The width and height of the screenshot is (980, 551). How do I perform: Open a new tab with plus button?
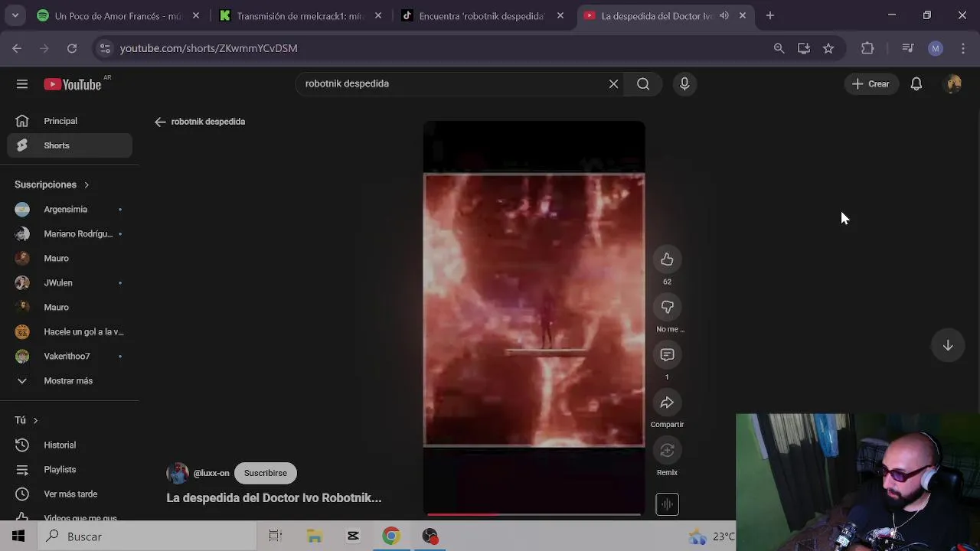tap(769, 15)
